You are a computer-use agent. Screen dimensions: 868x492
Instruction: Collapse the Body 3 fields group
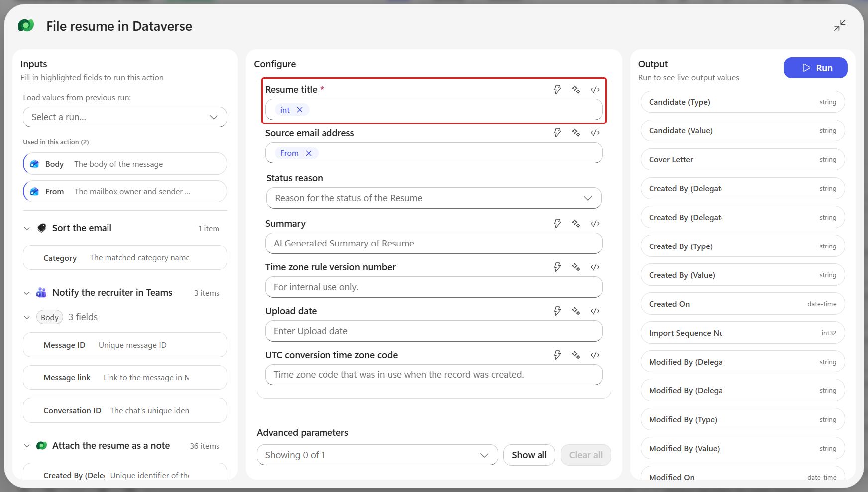[27, 317]
